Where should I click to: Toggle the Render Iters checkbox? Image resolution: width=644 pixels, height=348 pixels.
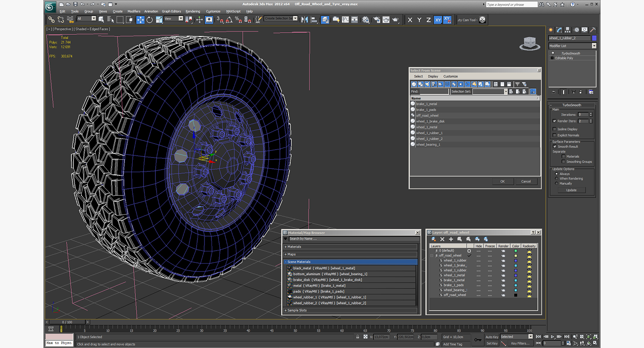[x=554, y=121]
